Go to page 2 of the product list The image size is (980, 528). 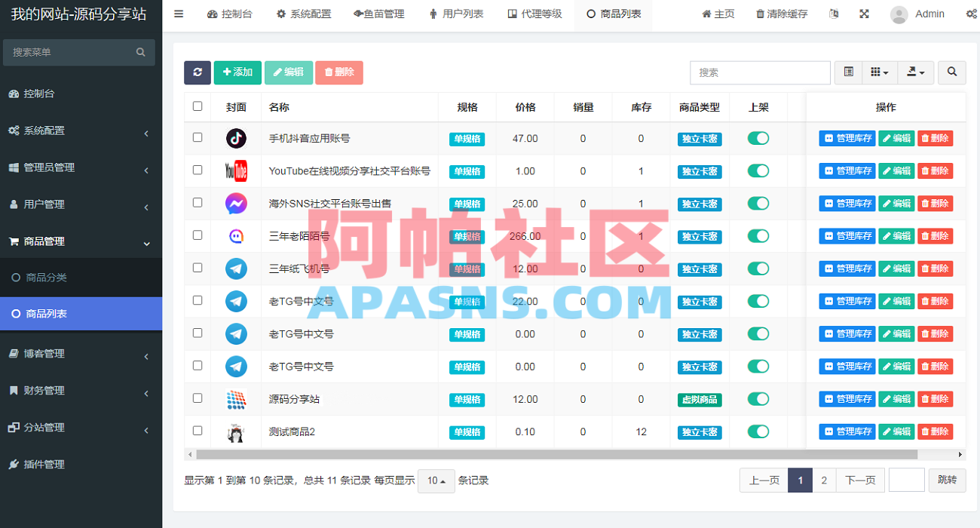824,480
